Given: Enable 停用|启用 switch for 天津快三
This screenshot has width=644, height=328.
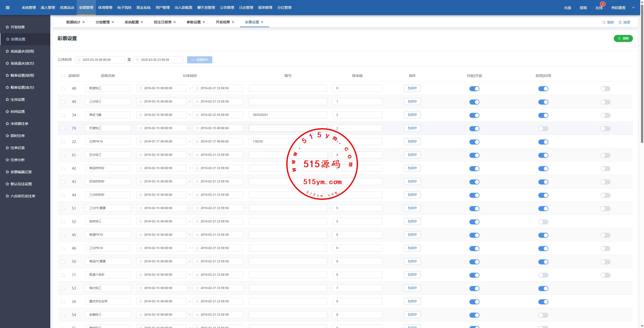Looking at the screenshot, I should tap(543, 129).
